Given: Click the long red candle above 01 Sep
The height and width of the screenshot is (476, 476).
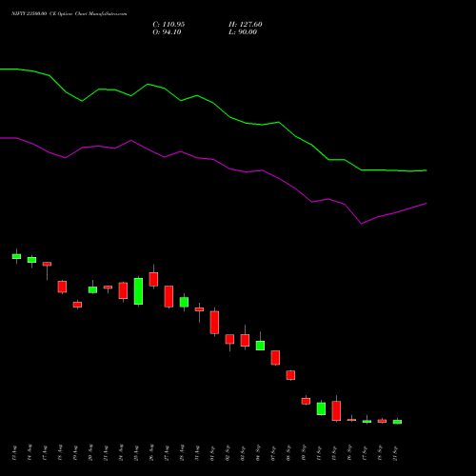Looking at the screenshot, I should tap(214, 323).
